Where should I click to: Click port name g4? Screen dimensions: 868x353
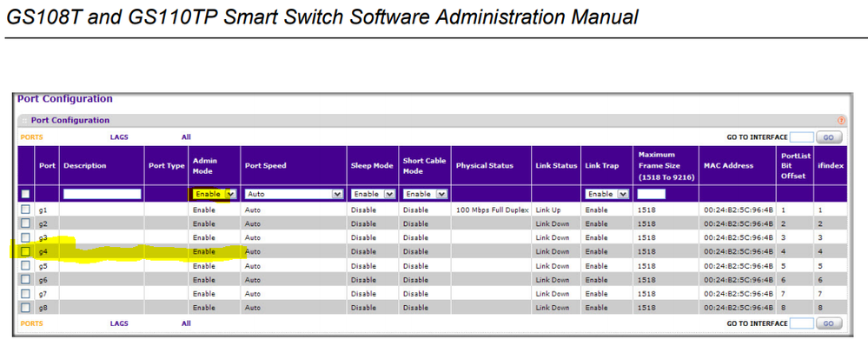pos(43,251)
